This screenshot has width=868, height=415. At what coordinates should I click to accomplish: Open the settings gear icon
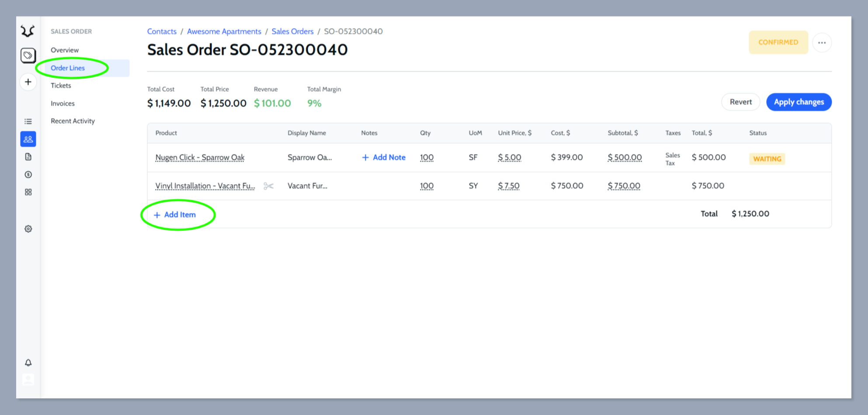click(x=28, y=229)
